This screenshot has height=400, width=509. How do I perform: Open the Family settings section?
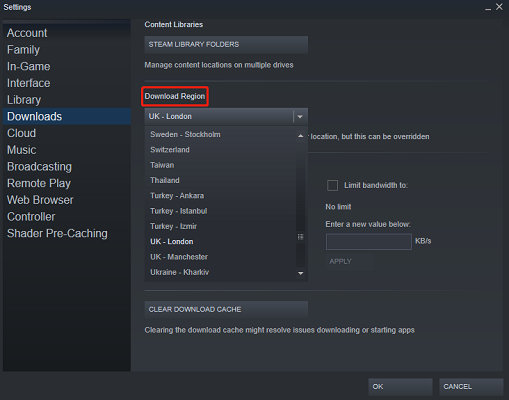coord(67,50)
